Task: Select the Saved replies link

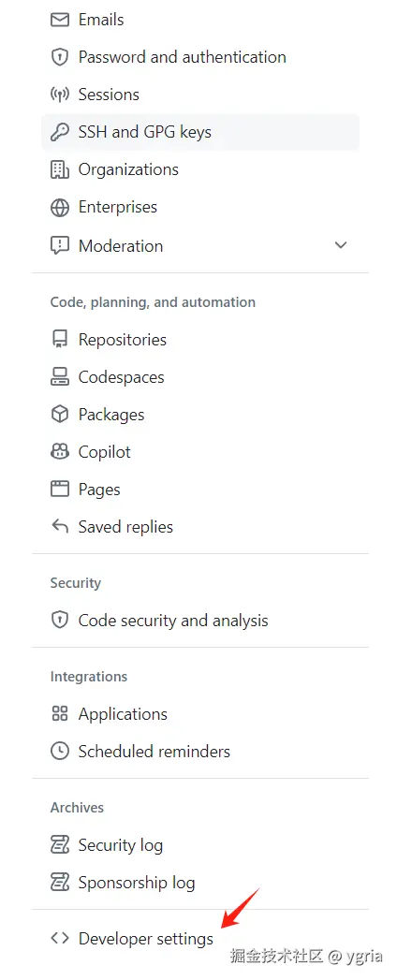Action: tap(200, 527)
